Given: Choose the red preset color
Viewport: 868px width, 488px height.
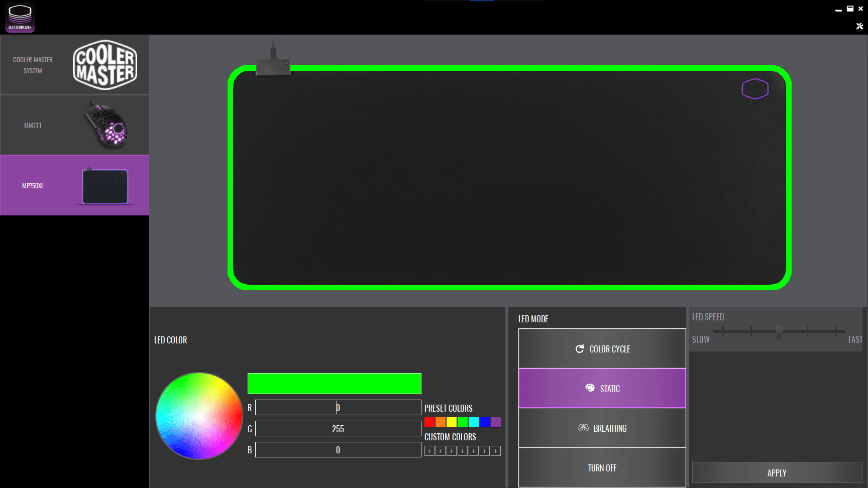Looking at the screenshot, I should click(x=429, y=422).
